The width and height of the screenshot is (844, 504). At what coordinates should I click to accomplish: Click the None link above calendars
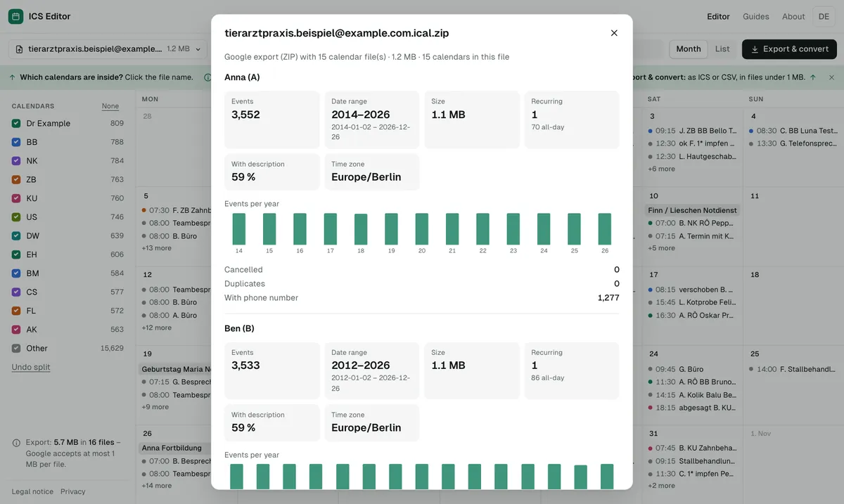[x=110, y=106]
